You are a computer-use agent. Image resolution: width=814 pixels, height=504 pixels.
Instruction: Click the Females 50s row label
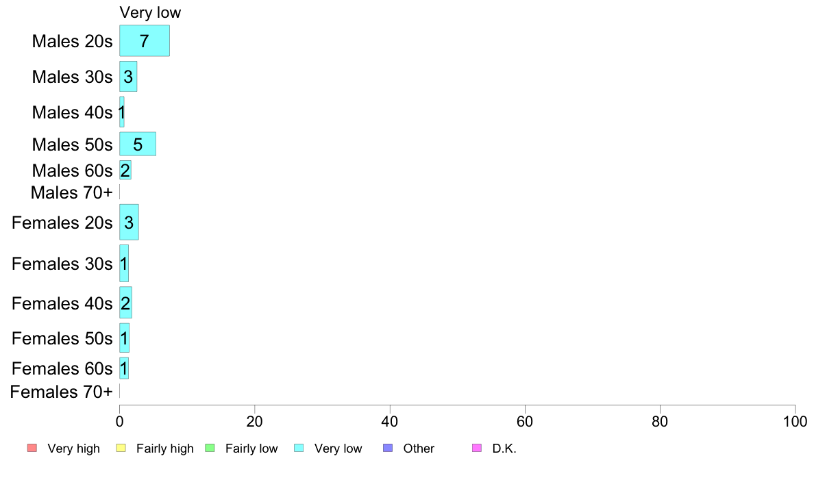point(62,338)
